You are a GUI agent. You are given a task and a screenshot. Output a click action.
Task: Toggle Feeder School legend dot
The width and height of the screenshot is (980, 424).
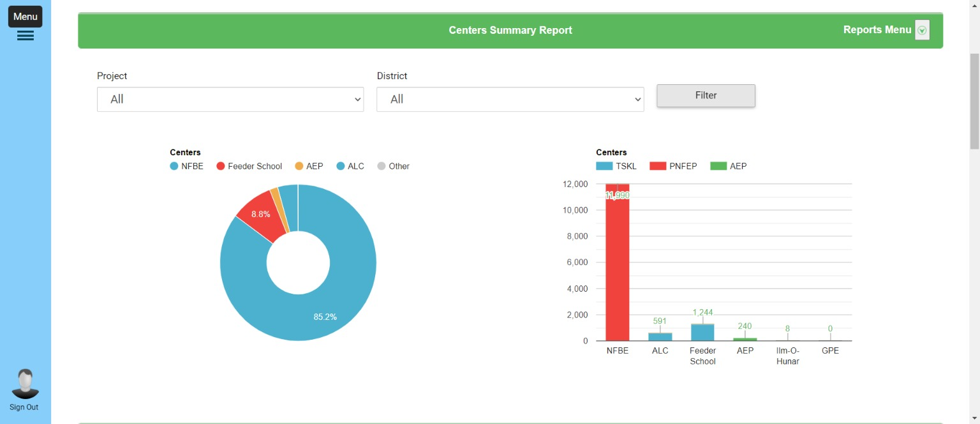221,166
